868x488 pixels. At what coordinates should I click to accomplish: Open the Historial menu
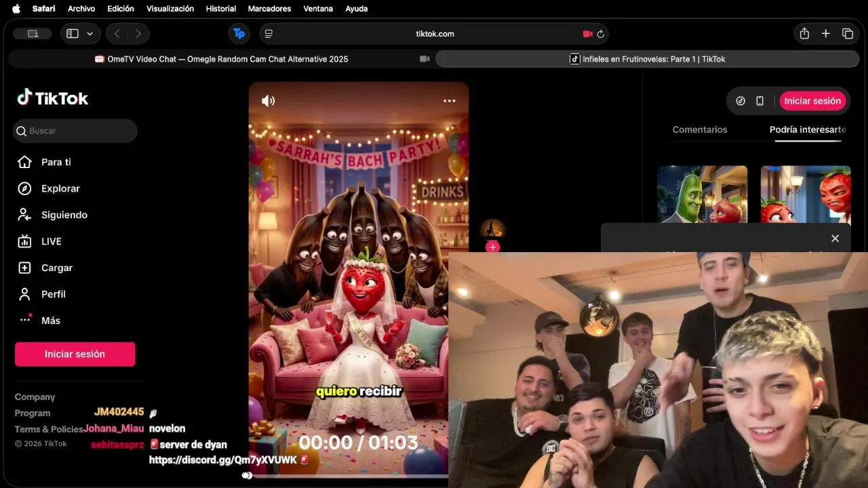pyautogui.click(x=221, y=9)
